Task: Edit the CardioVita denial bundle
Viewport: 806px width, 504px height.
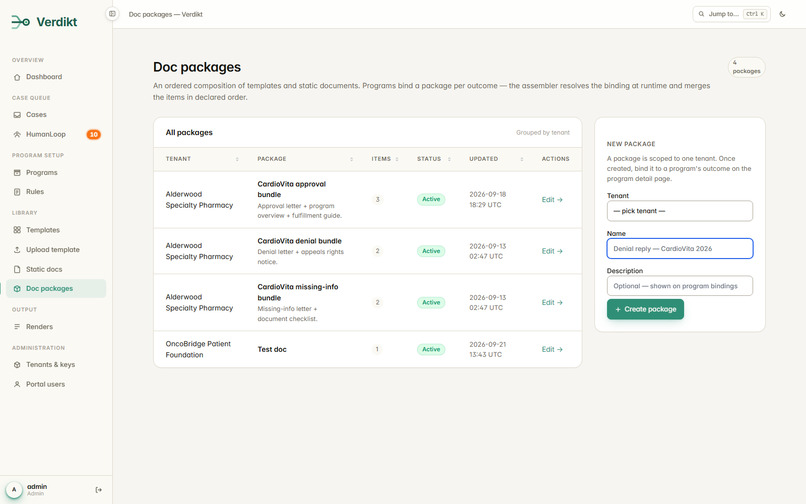Action: [552, 251]
